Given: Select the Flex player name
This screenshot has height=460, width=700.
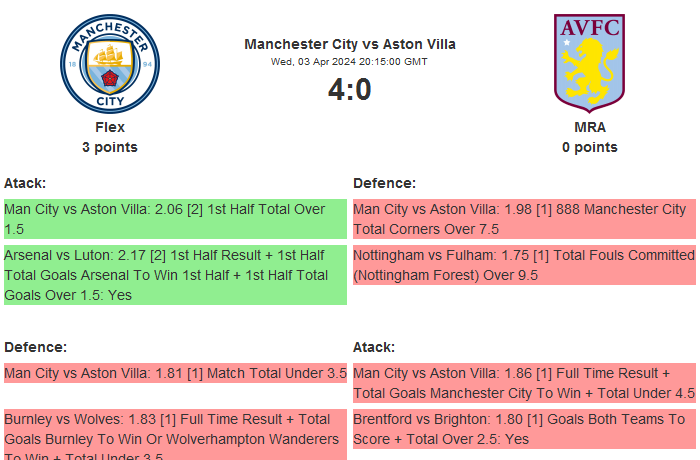Looking at the screenshot, I should pyautogui.click(x=110, y=127).
